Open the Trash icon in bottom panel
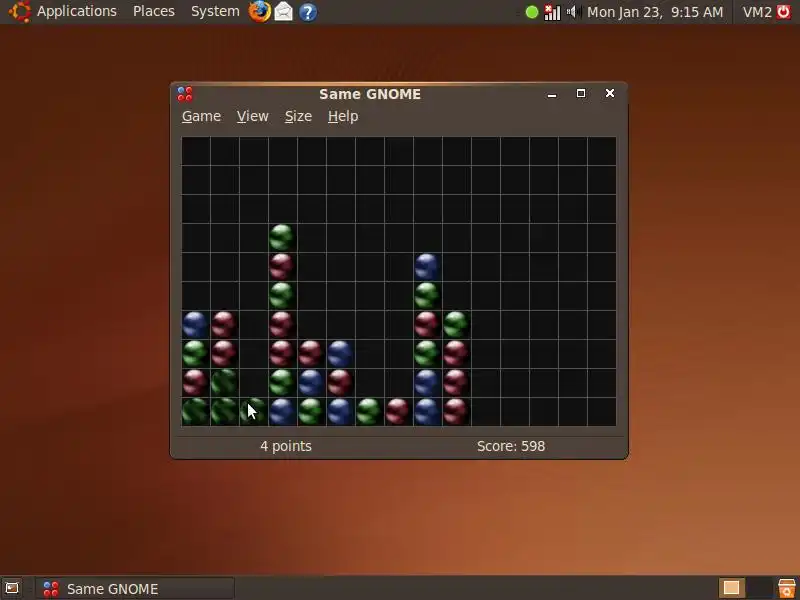This screenshot has width=800, height=600. [x=787, y=588]
